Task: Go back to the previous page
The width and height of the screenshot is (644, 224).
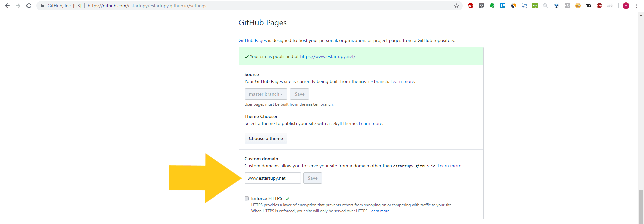Action: point(7,6)
